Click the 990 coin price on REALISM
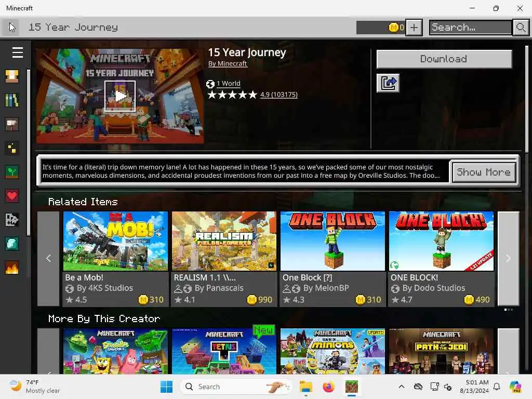 point(260,300)
